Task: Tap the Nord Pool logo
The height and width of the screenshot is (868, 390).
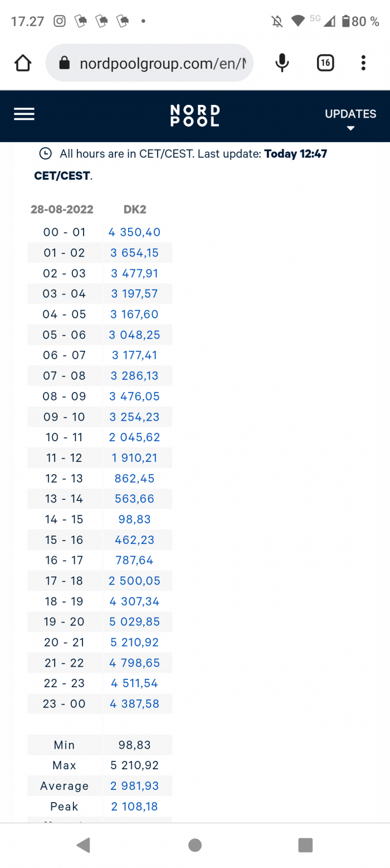Action: point(195,115)
